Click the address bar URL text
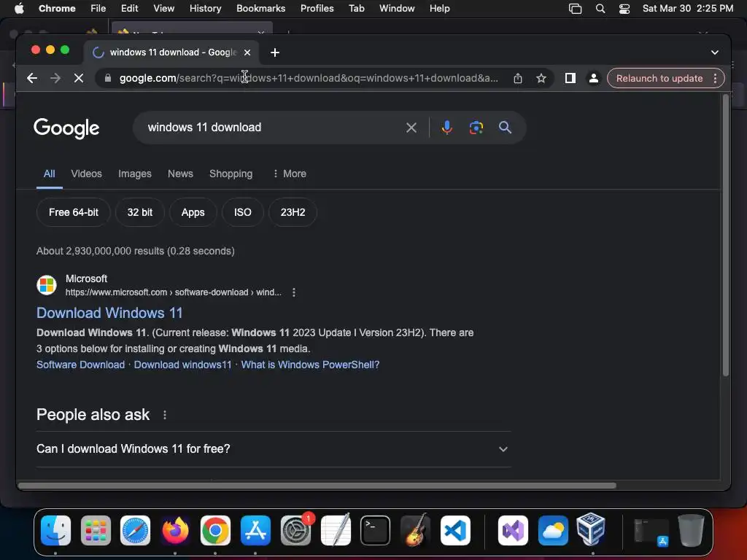The image size is (747, 560). point(309,78)
